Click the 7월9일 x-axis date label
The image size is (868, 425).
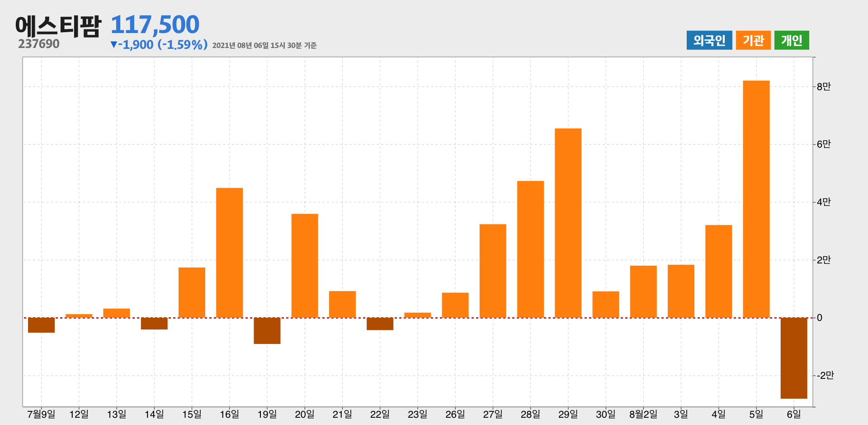(41, 414)
